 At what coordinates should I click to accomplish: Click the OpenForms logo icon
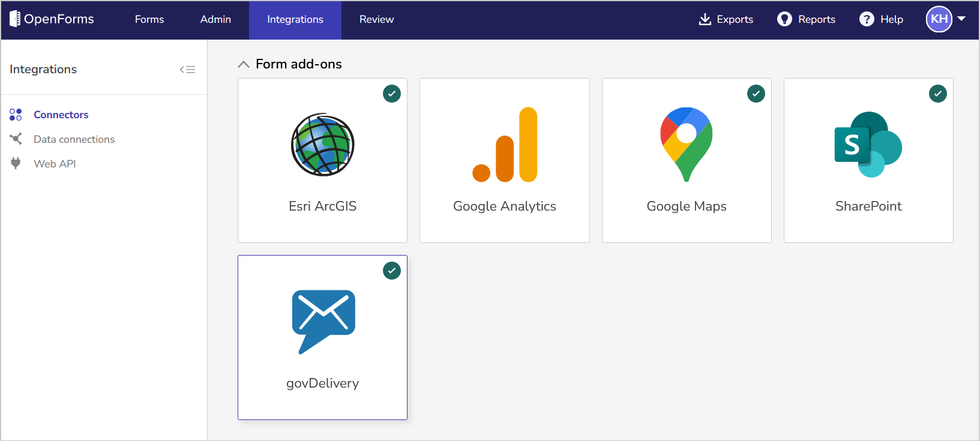tap(15, 19)
